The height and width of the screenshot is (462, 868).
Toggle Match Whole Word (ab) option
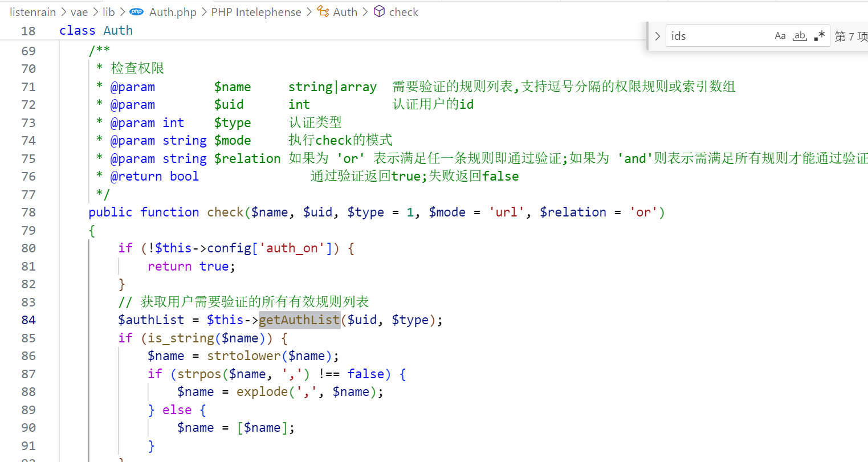point(800,36)
